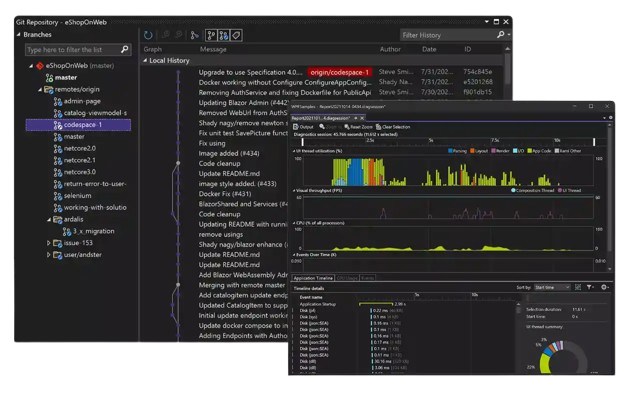This screenshot has height=395, width=631.
Task: Collapse the remotes/origin folder
Action: click(40, 89)
